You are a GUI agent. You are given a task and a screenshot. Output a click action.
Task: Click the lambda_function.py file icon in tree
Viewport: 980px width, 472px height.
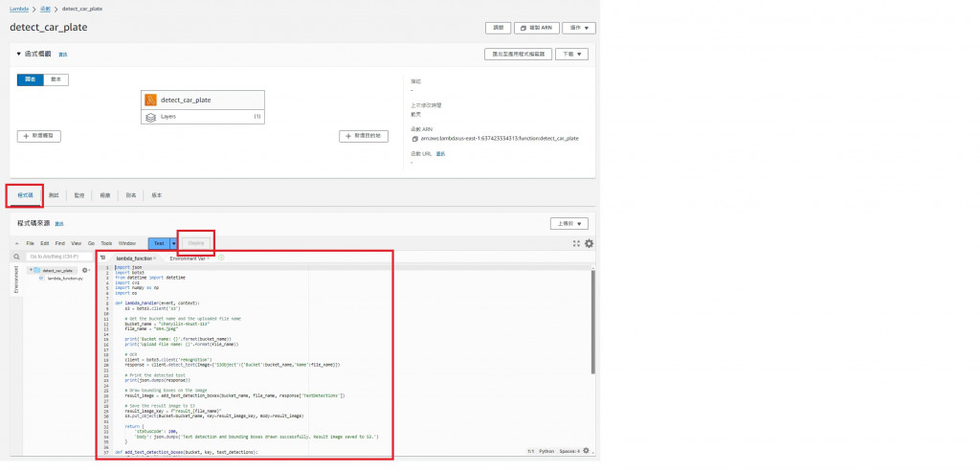pos(41,279)
